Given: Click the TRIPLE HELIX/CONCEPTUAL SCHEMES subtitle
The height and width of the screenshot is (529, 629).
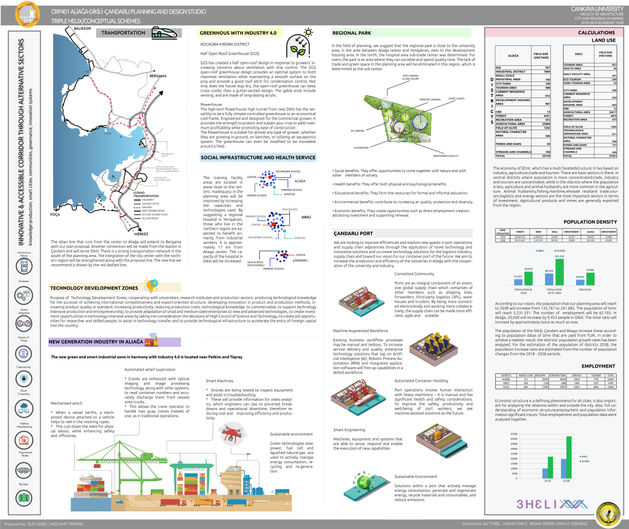Looking at the screenshot, I should 96,21.
